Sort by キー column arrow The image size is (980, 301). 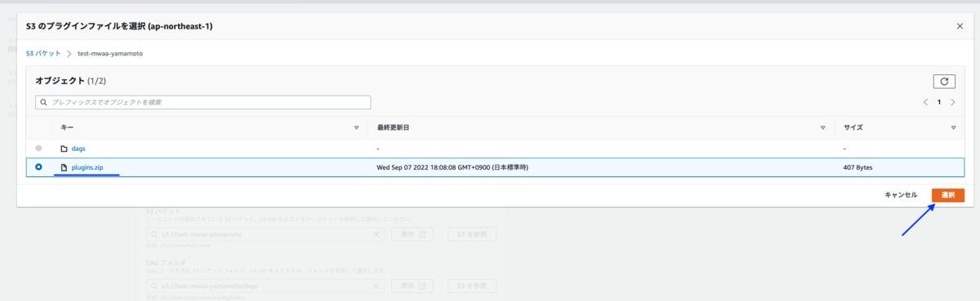coord(356,128)
